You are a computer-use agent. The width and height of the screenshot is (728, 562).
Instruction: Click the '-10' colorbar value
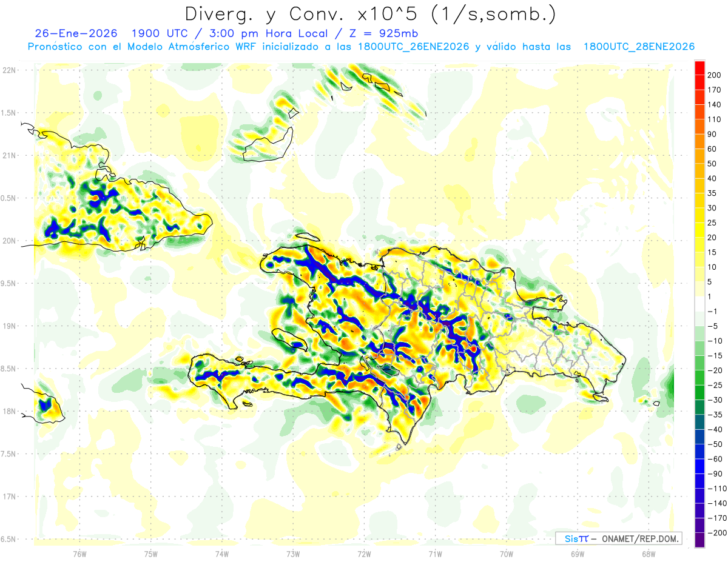click(715, 341)
